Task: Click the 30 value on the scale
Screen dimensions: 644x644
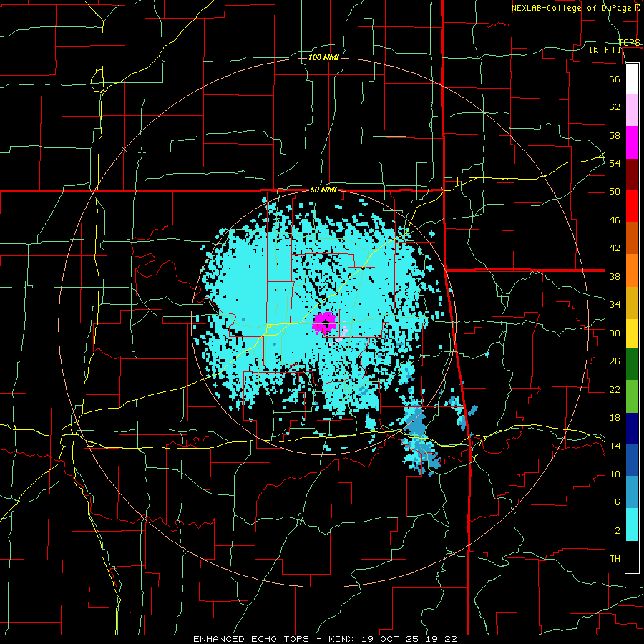Action: [615, 333]
